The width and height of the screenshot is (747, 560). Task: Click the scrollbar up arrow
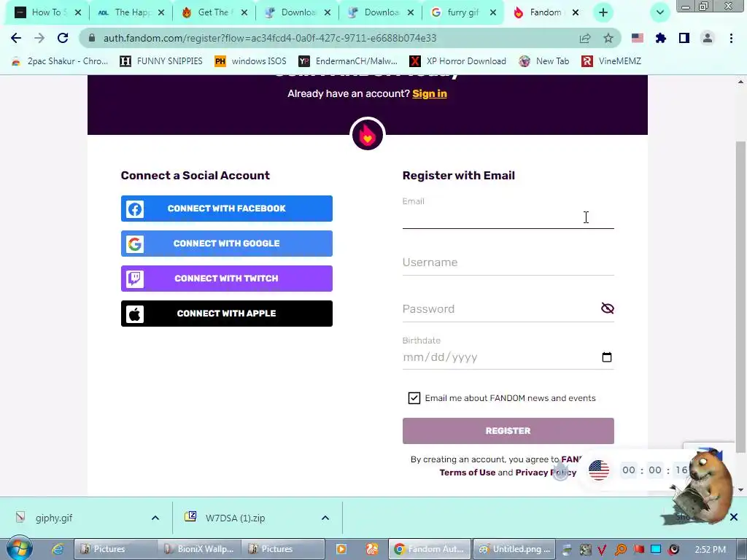741,82
